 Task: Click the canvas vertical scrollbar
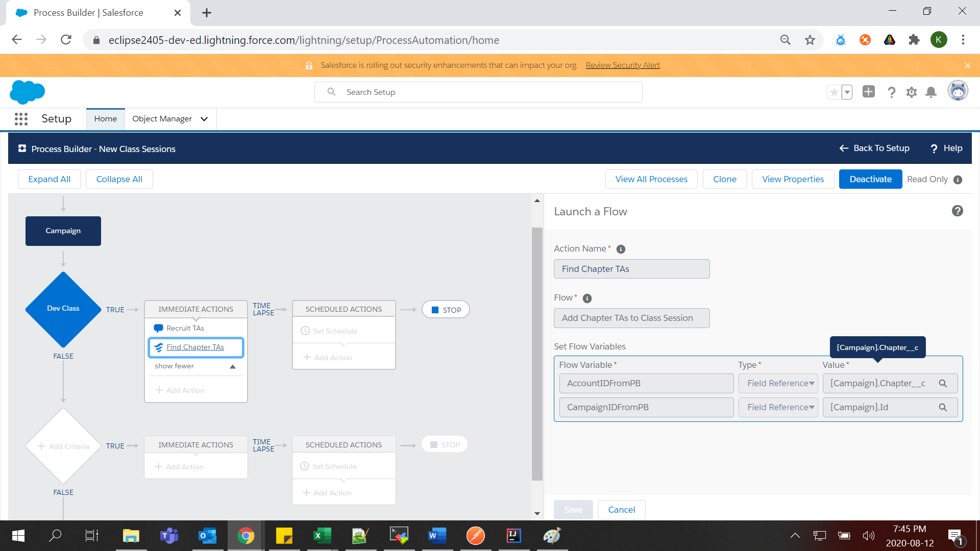click(x=536, y=352)
